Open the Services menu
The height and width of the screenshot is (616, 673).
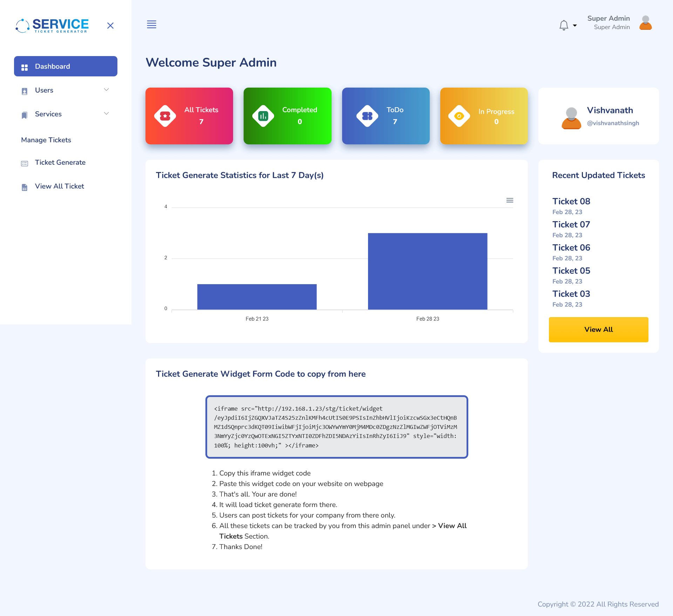(x=66, y=114)
